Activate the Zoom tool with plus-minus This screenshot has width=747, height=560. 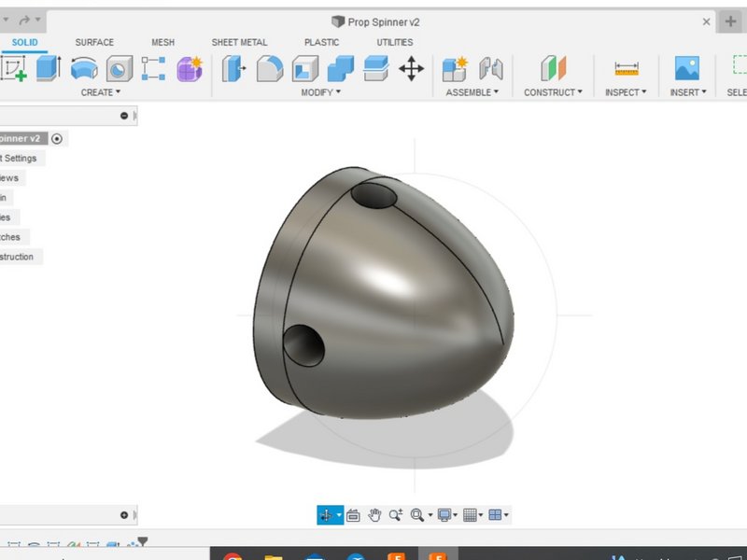pyautogui.click(x=395, y=515)
